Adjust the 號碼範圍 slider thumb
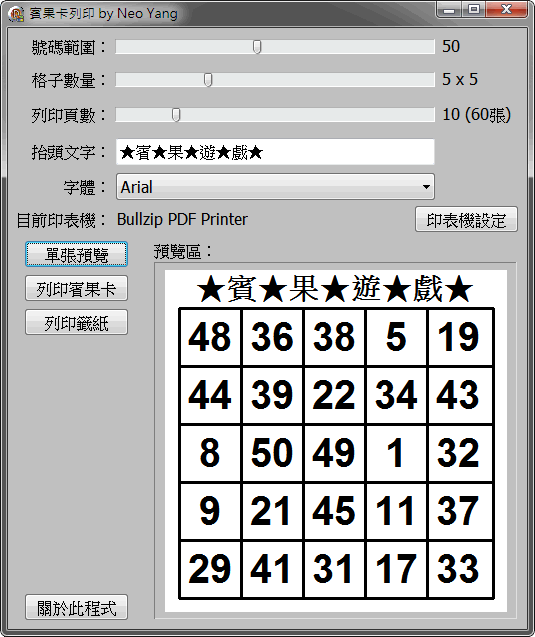 [x=257, y=47]
